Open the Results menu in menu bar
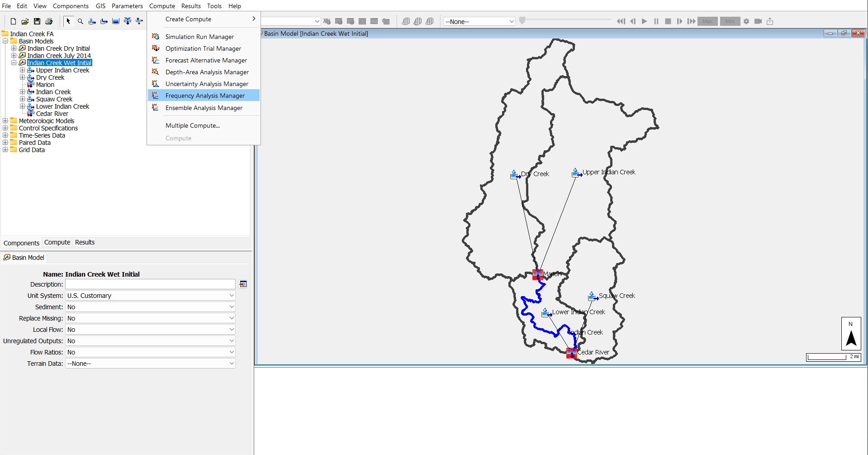Viewport: 868px width, 455px height. point(191,6)
